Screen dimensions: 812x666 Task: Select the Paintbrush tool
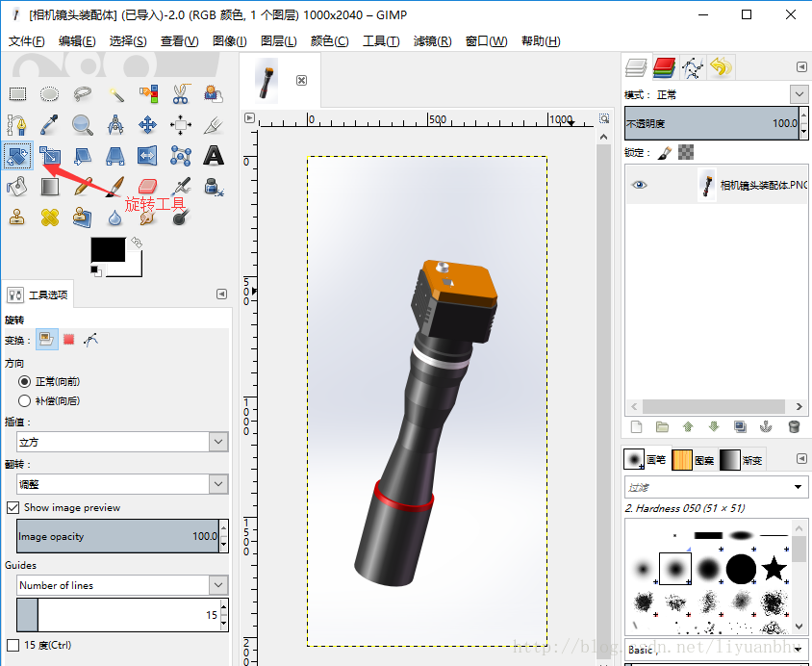pos(115,187)
